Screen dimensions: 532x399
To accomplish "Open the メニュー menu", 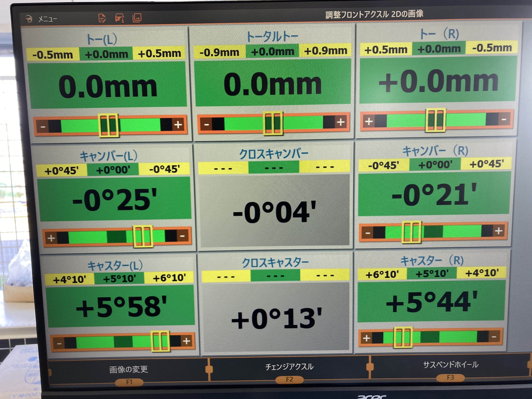I will [48, 19].
